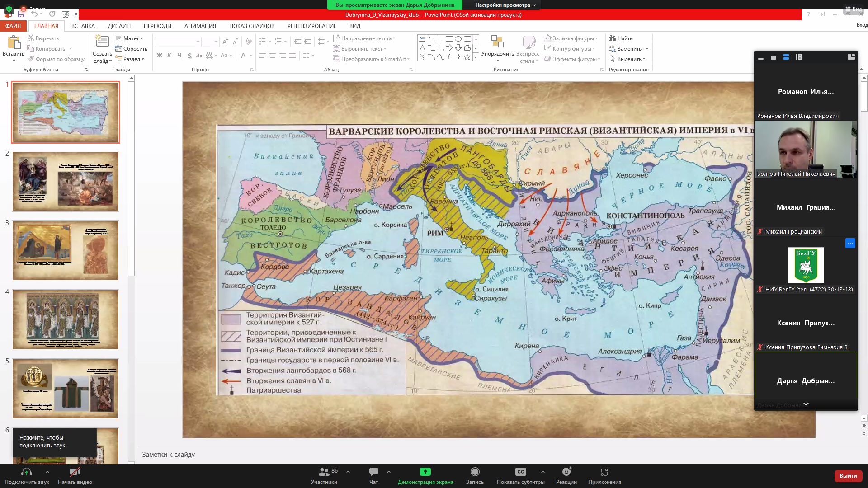868x488 pixels.
Task: Open the Zoom Chat panel
Action: click(373, 472)
